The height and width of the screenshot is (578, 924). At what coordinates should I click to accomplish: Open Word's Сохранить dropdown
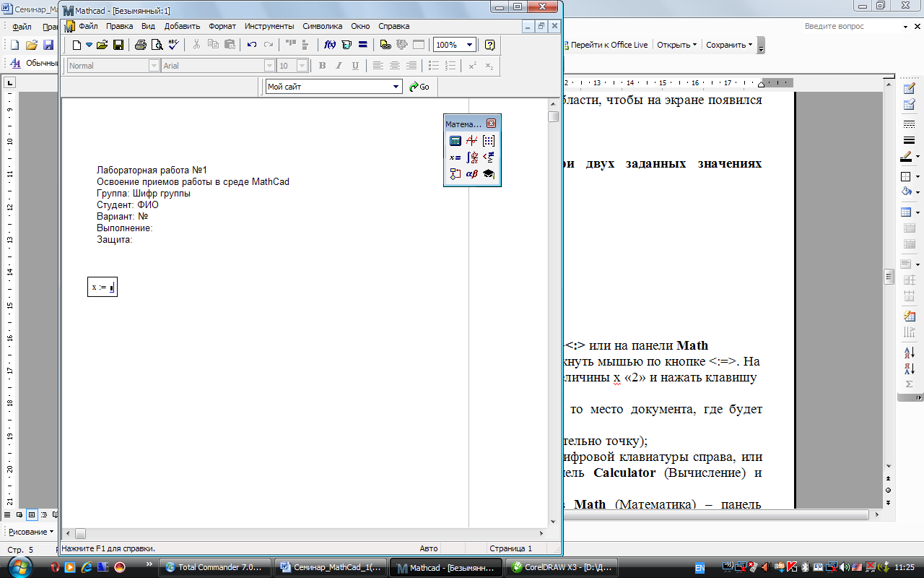pyautogui.click(x=729, y=45)
